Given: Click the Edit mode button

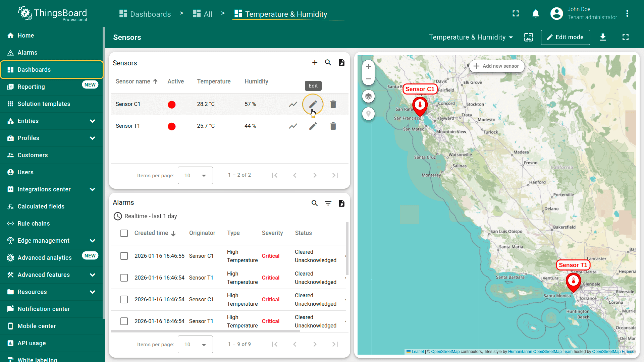Looking at the screenshot, I should [565, 37].
